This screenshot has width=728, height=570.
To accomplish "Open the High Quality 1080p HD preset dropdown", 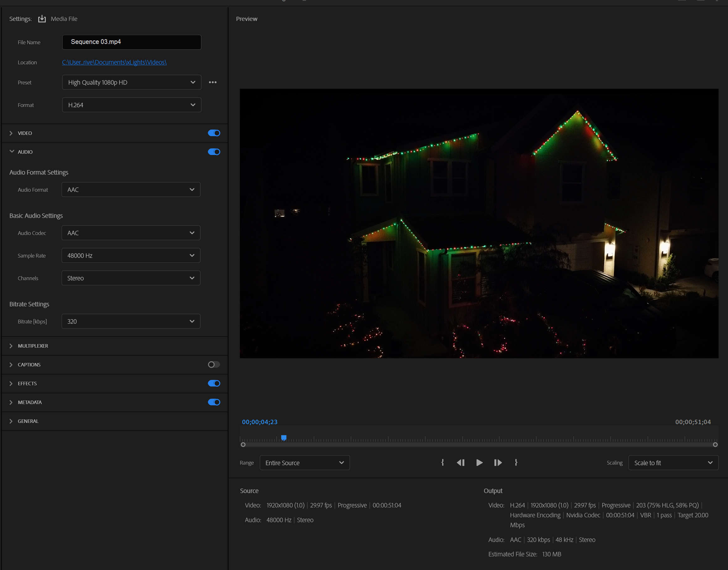I will (131, 82).
